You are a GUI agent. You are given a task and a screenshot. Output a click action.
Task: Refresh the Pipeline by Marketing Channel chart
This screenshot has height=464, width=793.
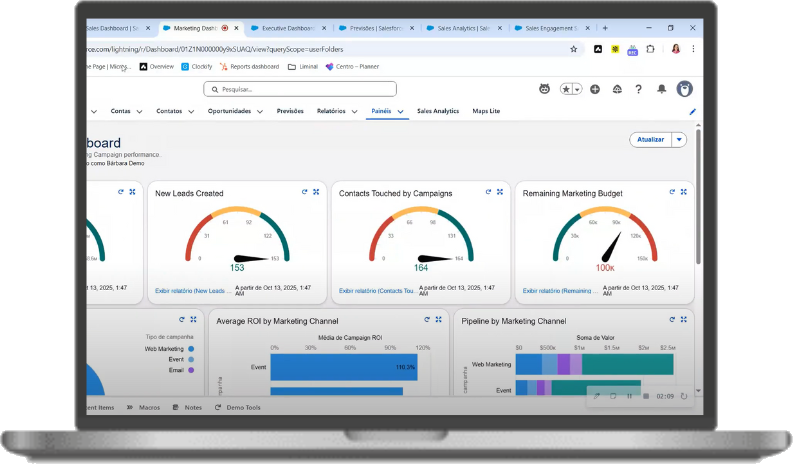(672, 319)
